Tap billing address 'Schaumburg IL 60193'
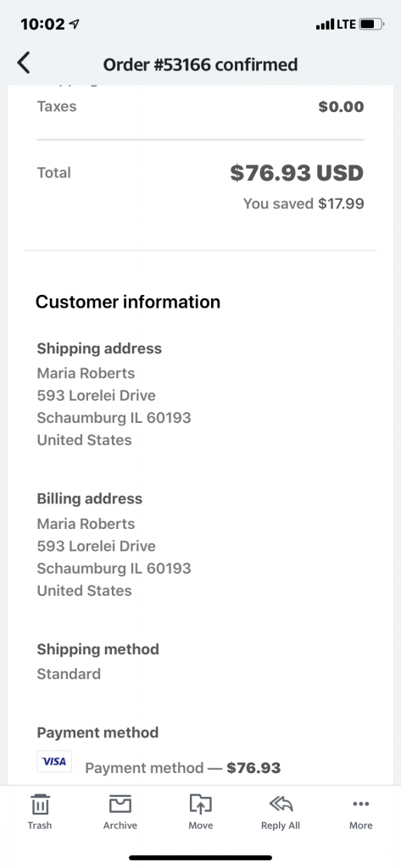This screenshot has height=868, width=401. click(x=114, y=569)
